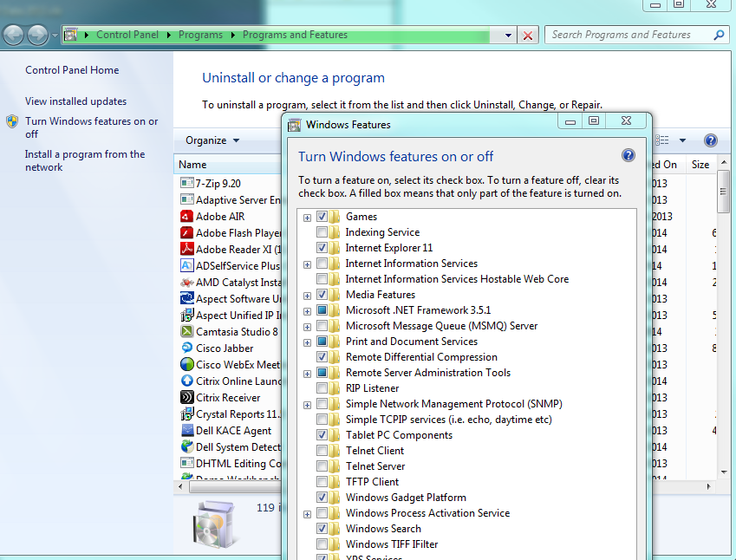Uncheck the Windows Search checkbox
Image resolution: width=736 pixels, height=560 pixels.
tap(322, 528)
